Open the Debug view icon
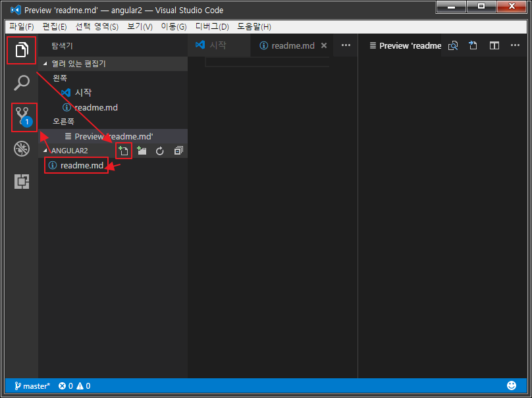The height and width of the screenshot is (398, 532). point(22,149)
